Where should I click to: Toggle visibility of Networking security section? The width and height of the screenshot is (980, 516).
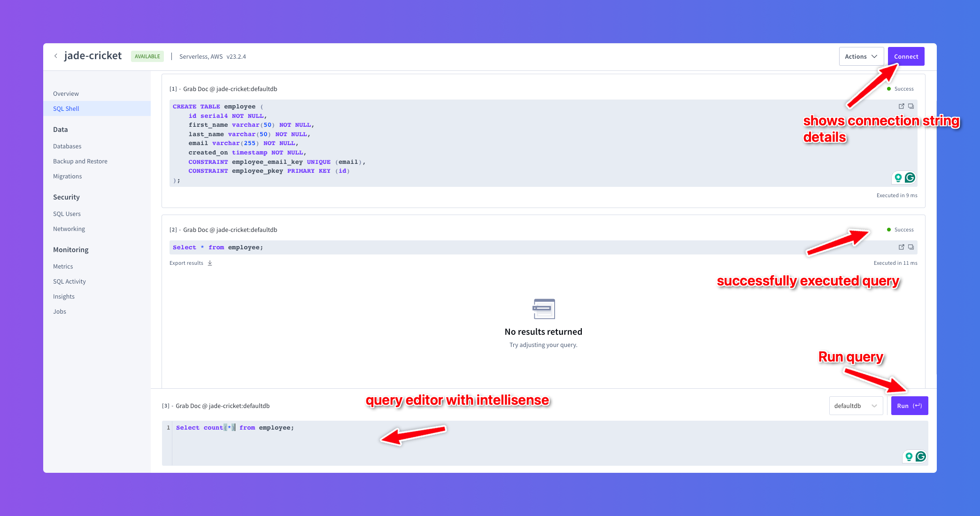[69, 229]
